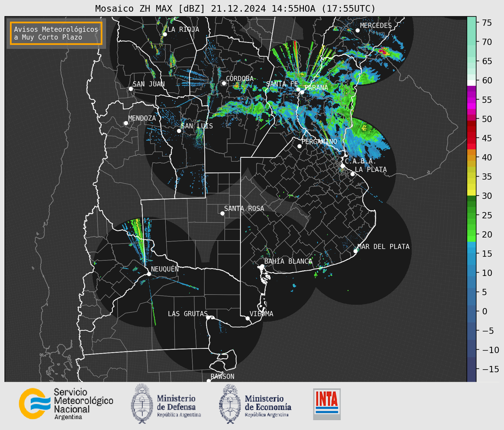Click the INTA logo

tap(327, 404)
